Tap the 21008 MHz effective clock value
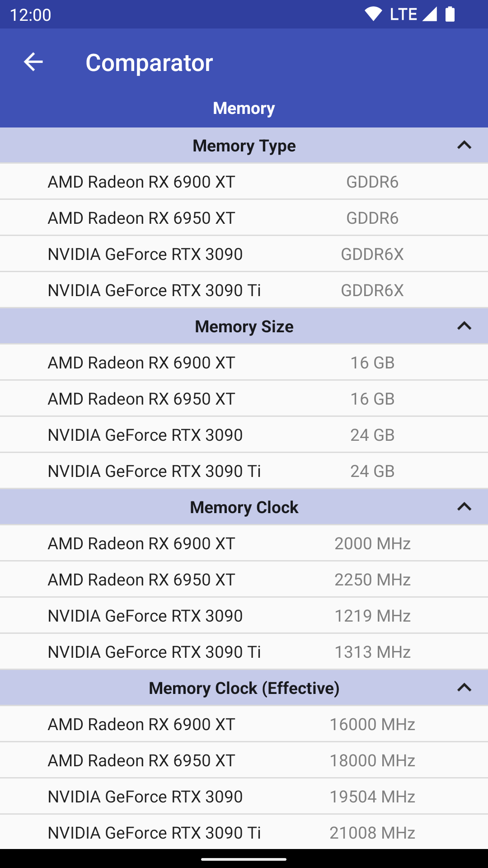Viewport: 488px width, 868px height. [372, 833]
